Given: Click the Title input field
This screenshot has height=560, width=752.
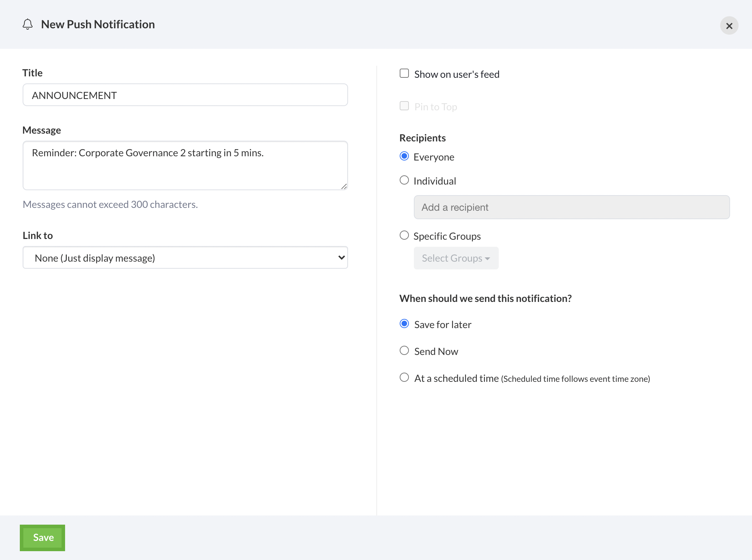Looking at the screenshot, I should pyautogui.click(x=185, y=95).
